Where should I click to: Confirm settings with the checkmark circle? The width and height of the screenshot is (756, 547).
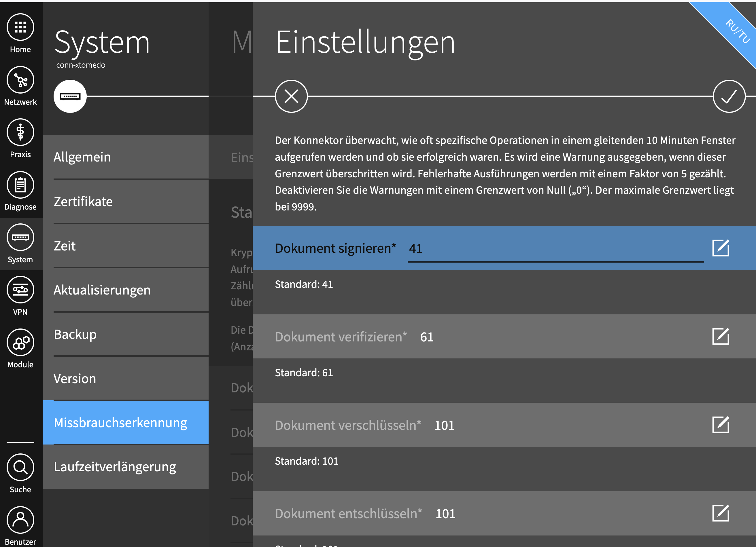(x=729, y=97)
